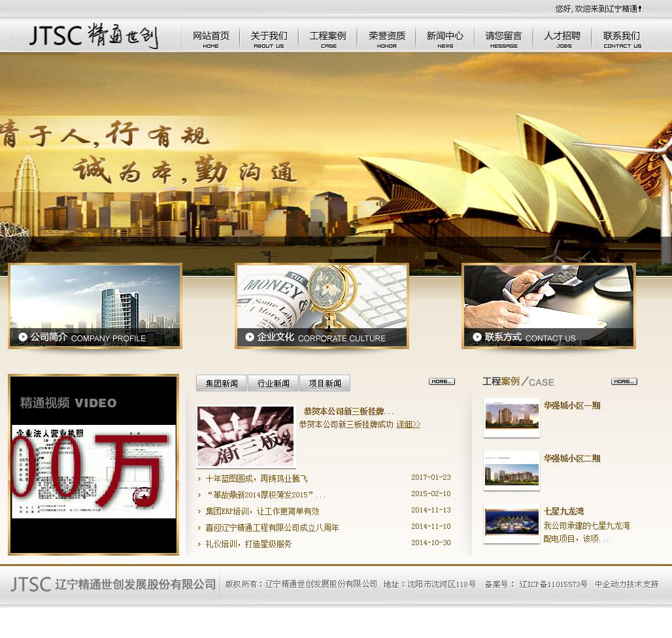Image resolution: width=672 pixels, height=638 pixels.
Task: Click MORE button for news section
Action: (442, 381)
